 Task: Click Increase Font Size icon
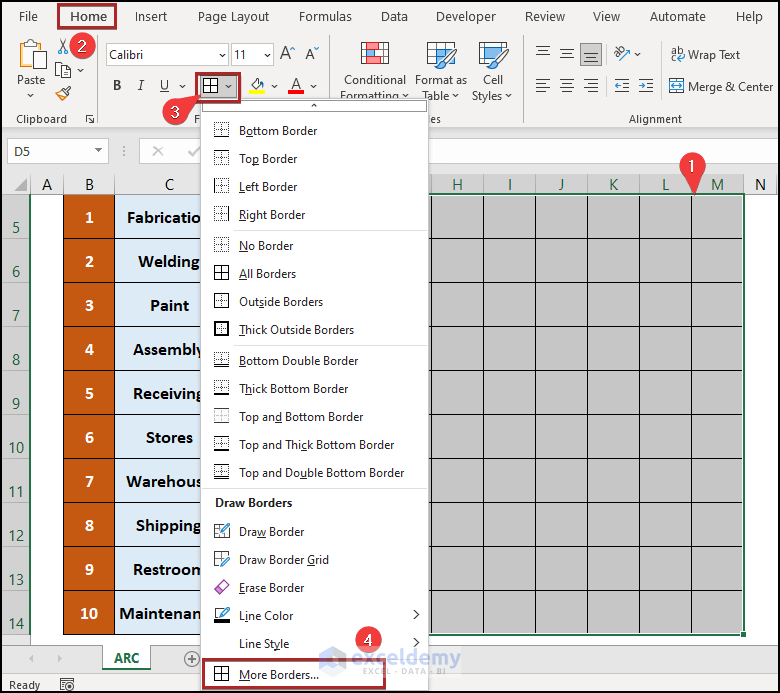[x=287, y=54]
